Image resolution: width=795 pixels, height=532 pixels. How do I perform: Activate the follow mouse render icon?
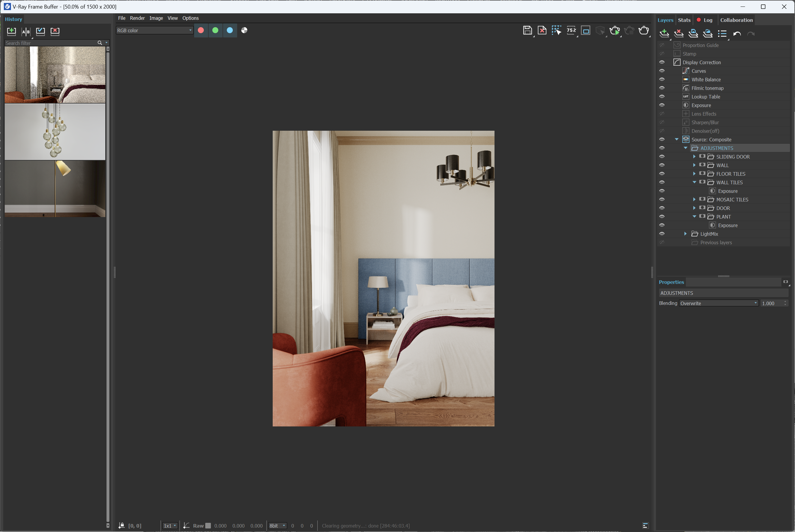(556, 30)
